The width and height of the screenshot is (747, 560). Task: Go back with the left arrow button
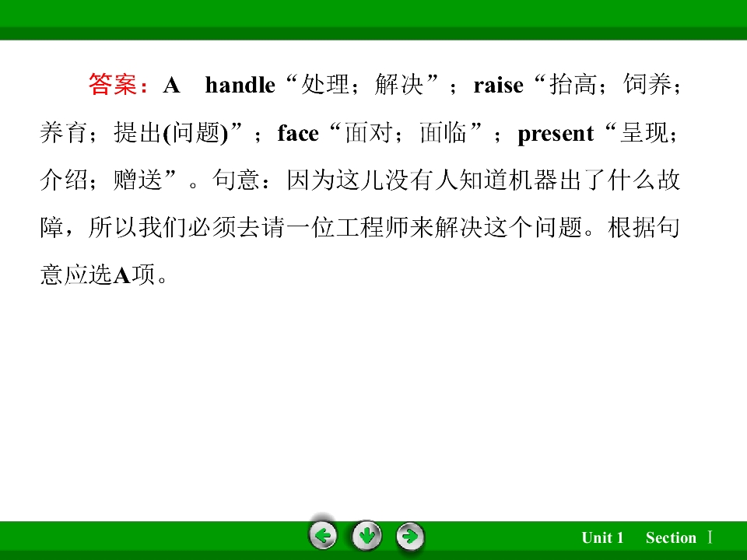tap(323, 536)
